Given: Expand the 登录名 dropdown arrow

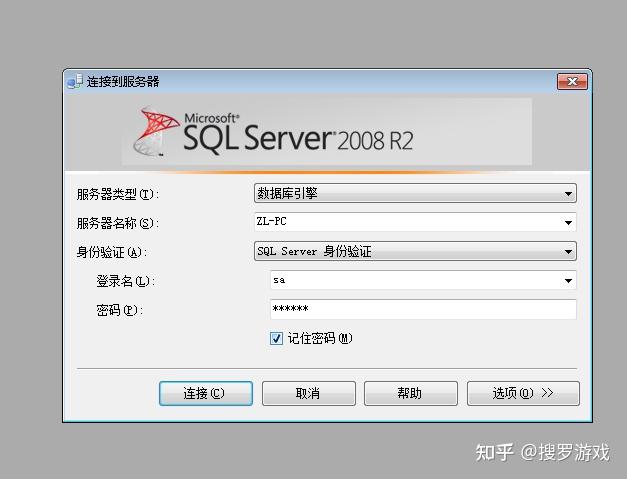Looking at the screenshot, I should (x=568, y=281).
